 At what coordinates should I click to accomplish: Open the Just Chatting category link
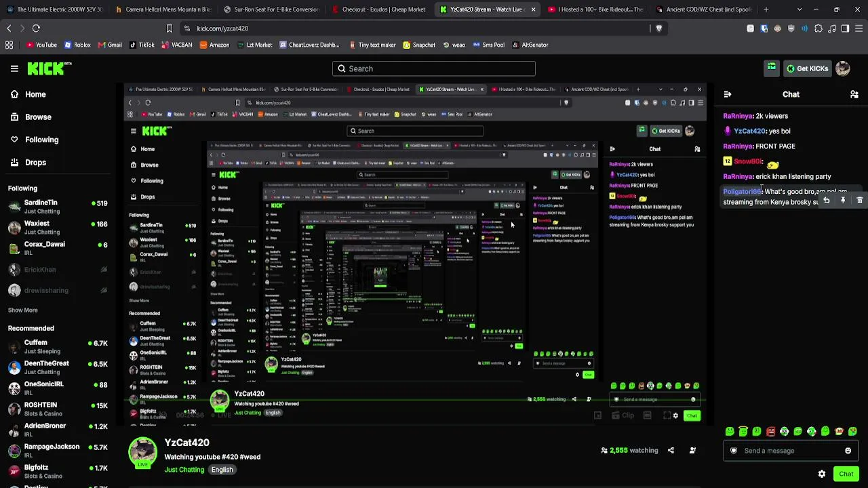click(x=184, y=470)
